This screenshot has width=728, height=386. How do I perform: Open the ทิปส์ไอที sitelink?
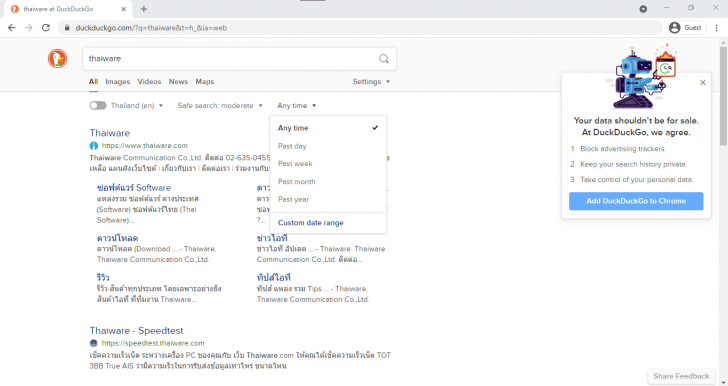(x=273, y=278)
